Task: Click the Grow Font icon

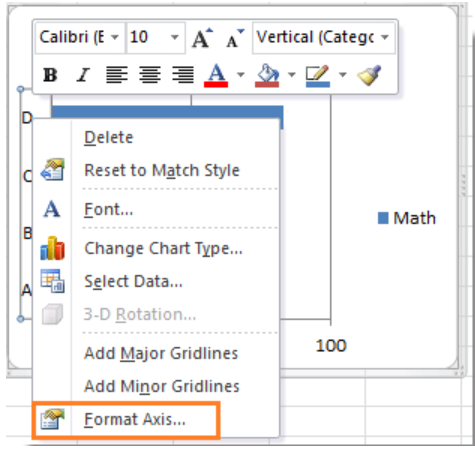Action: (x=203, y=38)
